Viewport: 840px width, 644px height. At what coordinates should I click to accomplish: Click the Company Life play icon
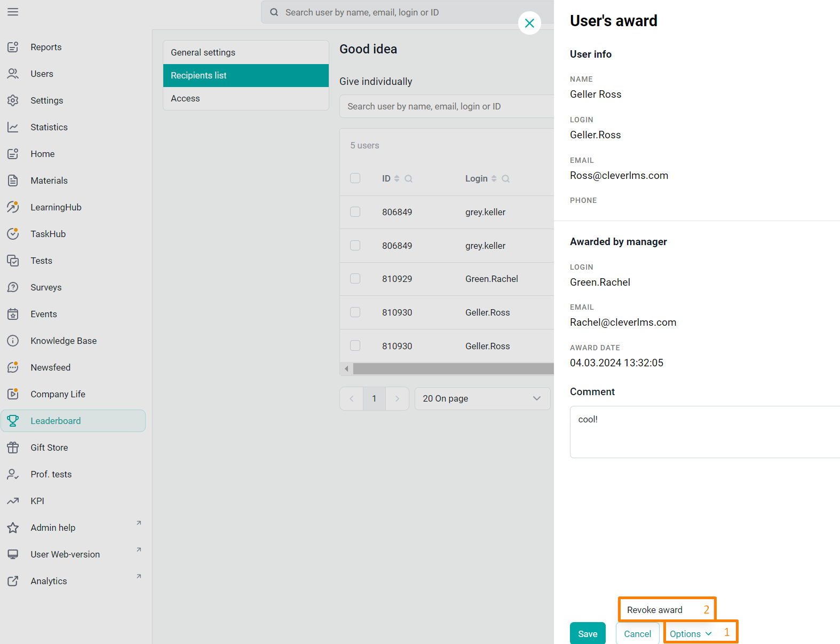click(13, 394)
